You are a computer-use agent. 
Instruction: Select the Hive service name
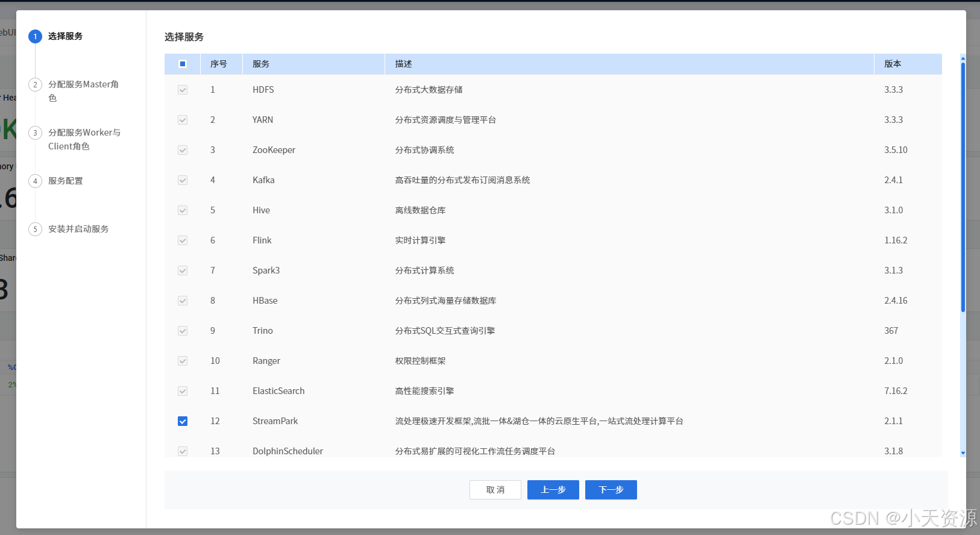[x=261, y=210]
